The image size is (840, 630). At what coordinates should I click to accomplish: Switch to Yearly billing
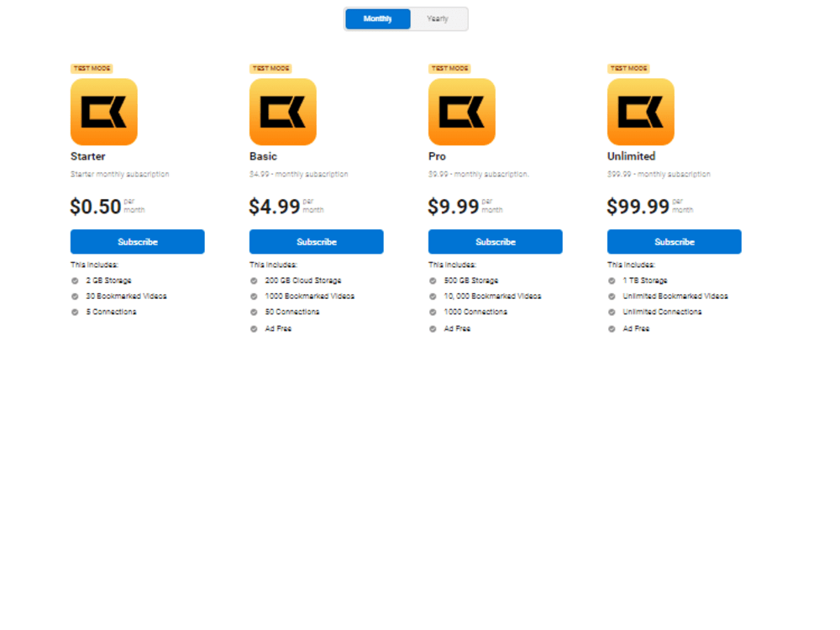(438, 18)
